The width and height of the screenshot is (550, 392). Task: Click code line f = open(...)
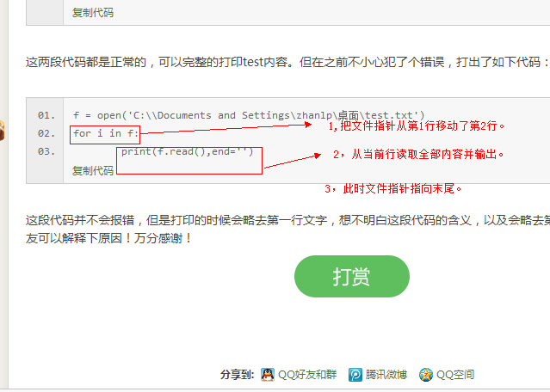249,115
